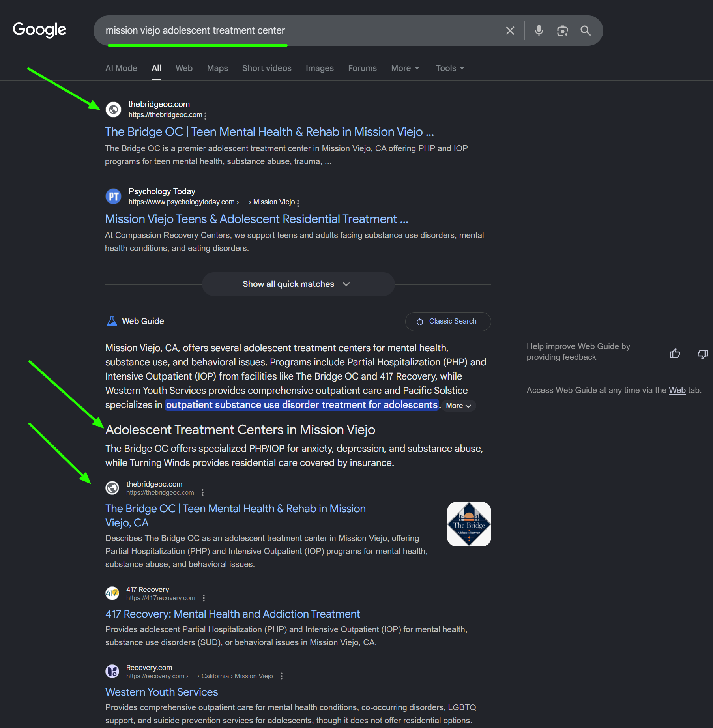This screenshot has width=713, height=728.
Task: Open the Web tab
Action: pos(184,68)
